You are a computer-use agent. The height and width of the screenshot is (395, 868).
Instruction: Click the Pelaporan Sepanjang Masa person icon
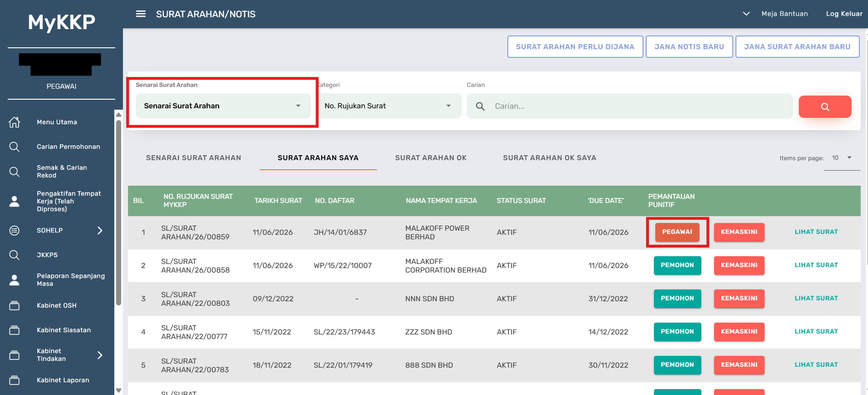pos(15,279)
